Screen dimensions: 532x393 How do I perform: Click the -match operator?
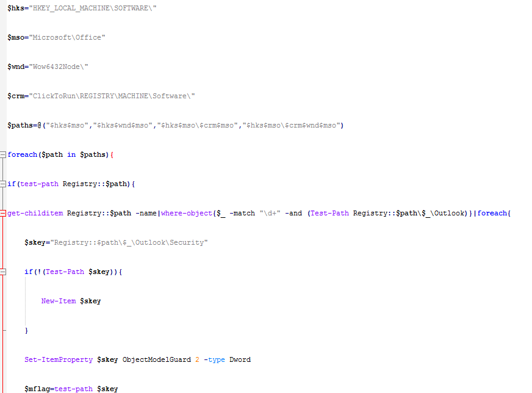tap(242, 213)
